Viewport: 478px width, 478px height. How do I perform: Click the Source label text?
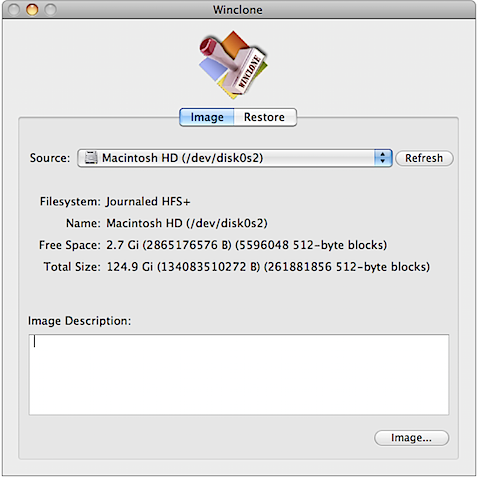click(50, 158)
